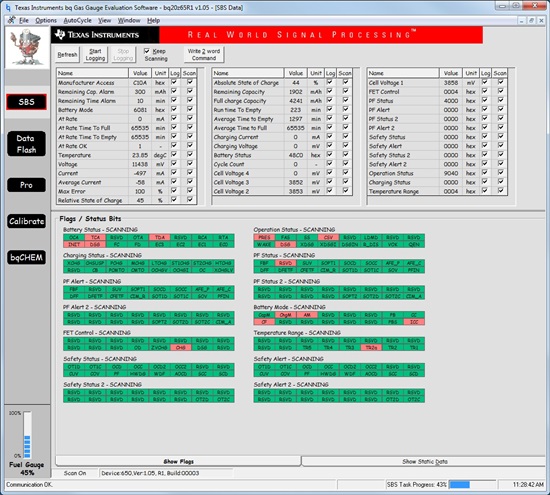Image resolution: width=550 pixels, height=495 pixels.
Task: Open the Options menu
Action: (x=46, y=20)
